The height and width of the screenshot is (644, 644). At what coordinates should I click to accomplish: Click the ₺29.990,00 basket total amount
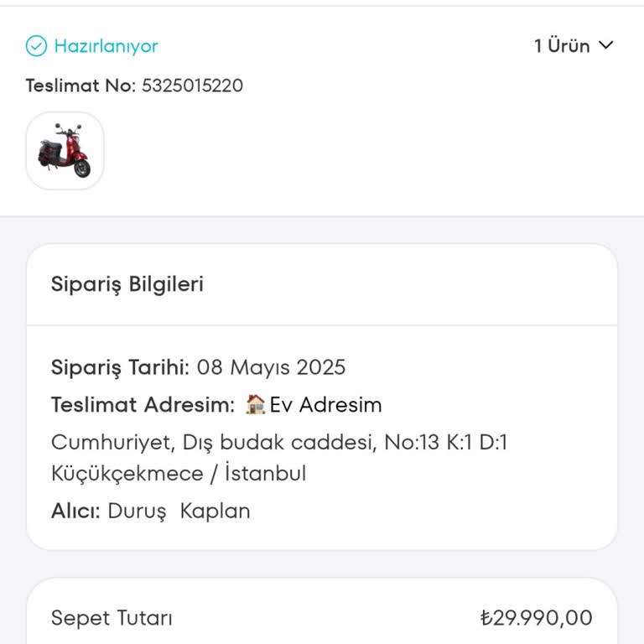(x=536, y=618)
